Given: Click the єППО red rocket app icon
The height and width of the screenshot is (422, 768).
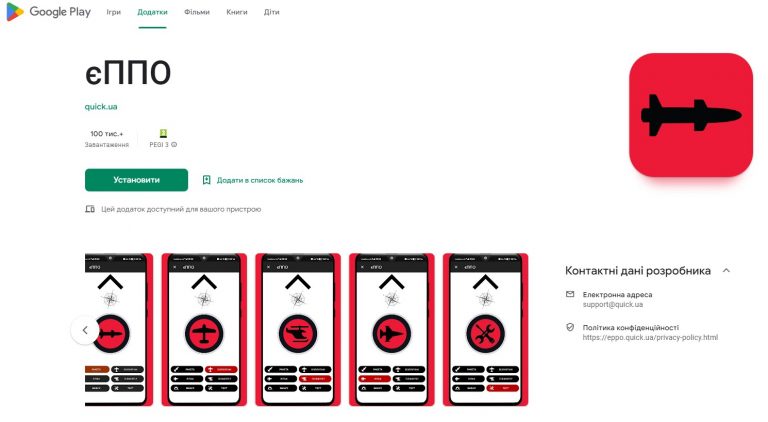Looking at the screenshot, I should (x=691, y=115).
